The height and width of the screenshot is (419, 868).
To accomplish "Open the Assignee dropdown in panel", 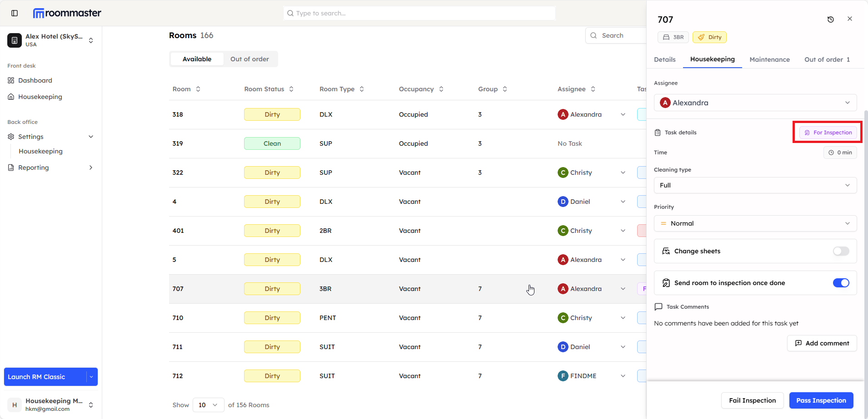I will pyautogui.click(x=755, y=103).
